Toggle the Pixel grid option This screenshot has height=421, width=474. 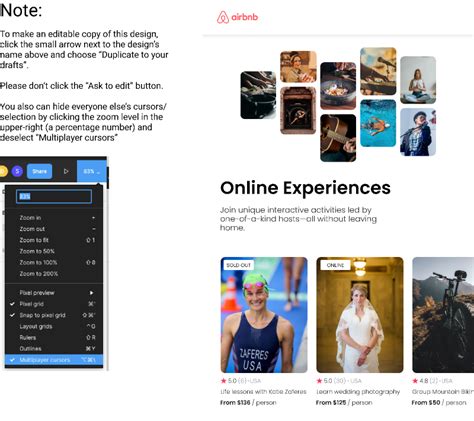(54, 304)
